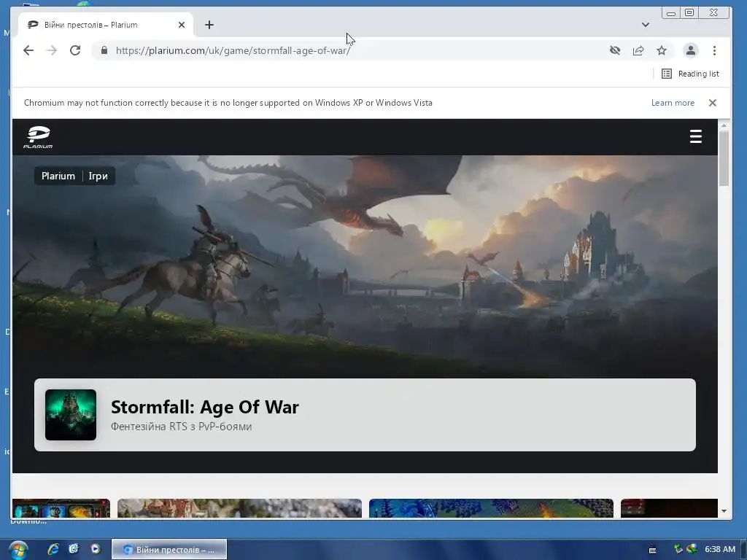
Task: Expand the tab search dropdown
Action: pyautogui.click(x=646, y=25)
